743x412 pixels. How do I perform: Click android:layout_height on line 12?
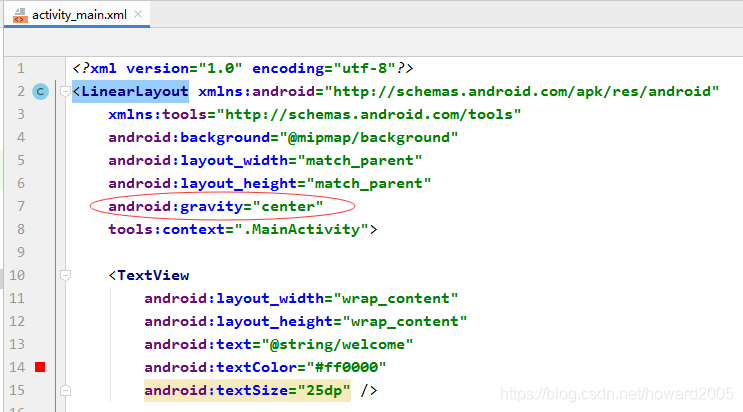(238, 321)
